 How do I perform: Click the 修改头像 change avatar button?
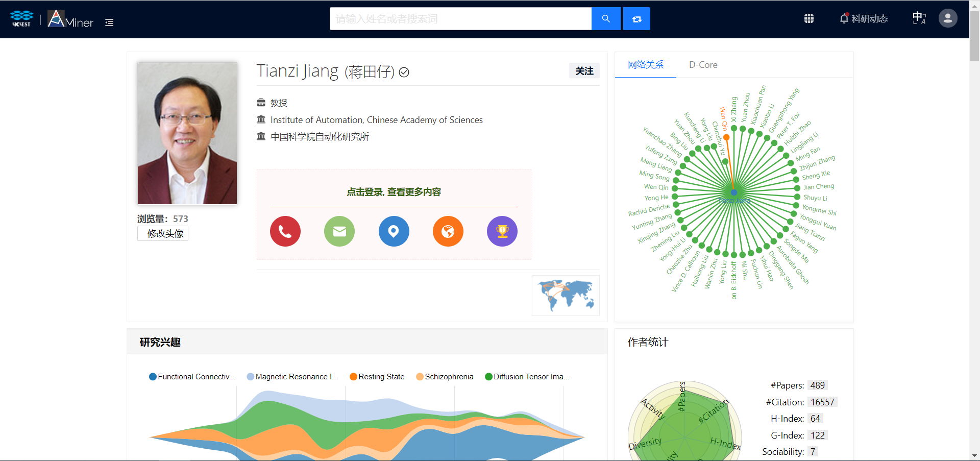coord(162,233)
